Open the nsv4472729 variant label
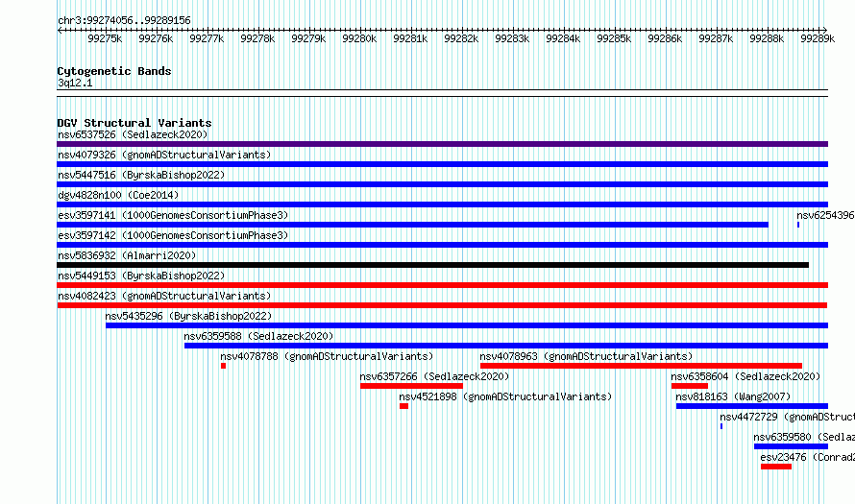The width and height of the screenshot is (855, 504). click(x=788, y=417)
